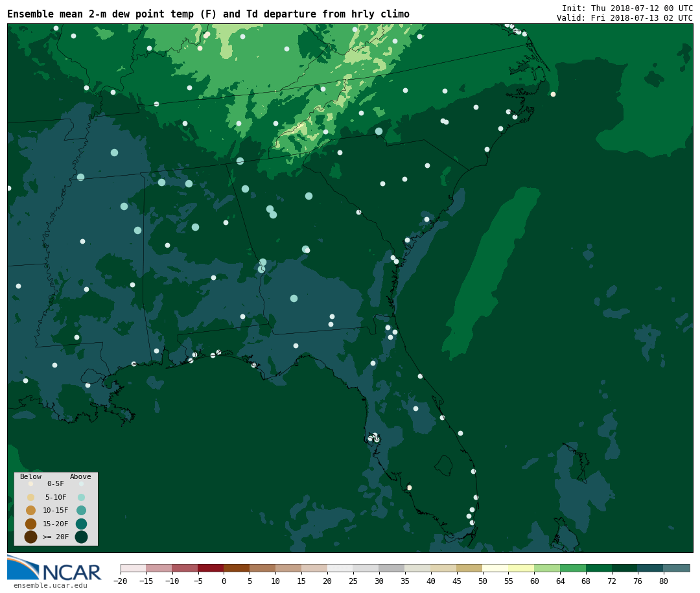Click the 68 colorbar tick label
Viewport: 700px width, 593px height.
(x=586, y=581)
